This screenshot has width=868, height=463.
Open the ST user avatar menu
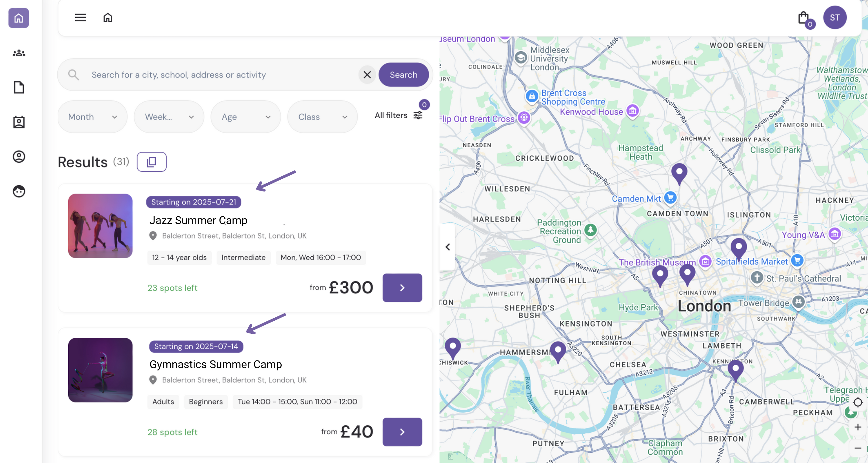834,18
